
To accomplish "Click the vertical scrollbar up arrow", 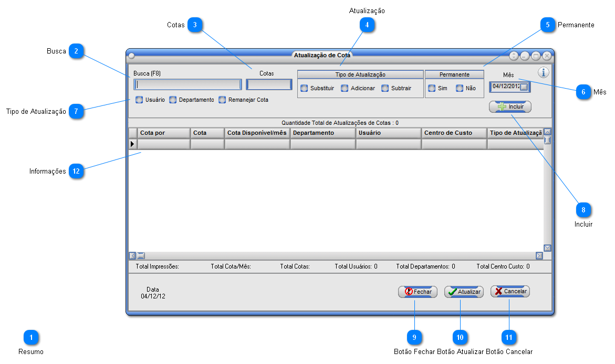I will point(548,132).
